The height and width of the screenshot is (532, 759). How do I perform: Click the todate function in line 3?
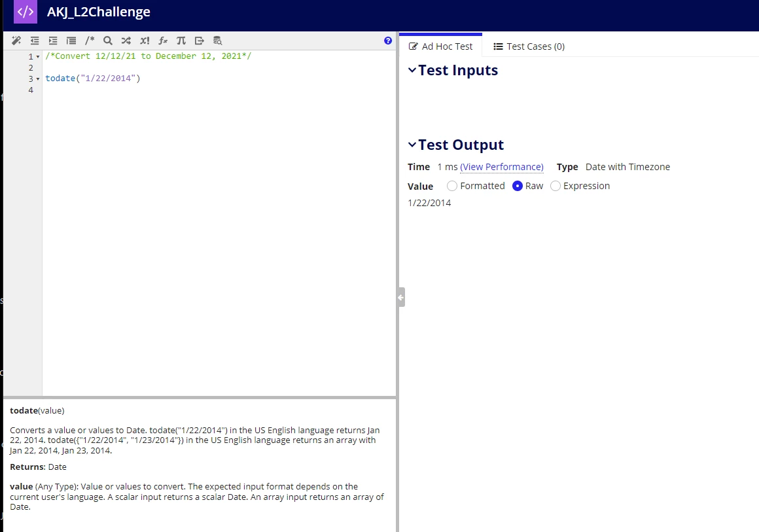[60, 79]
